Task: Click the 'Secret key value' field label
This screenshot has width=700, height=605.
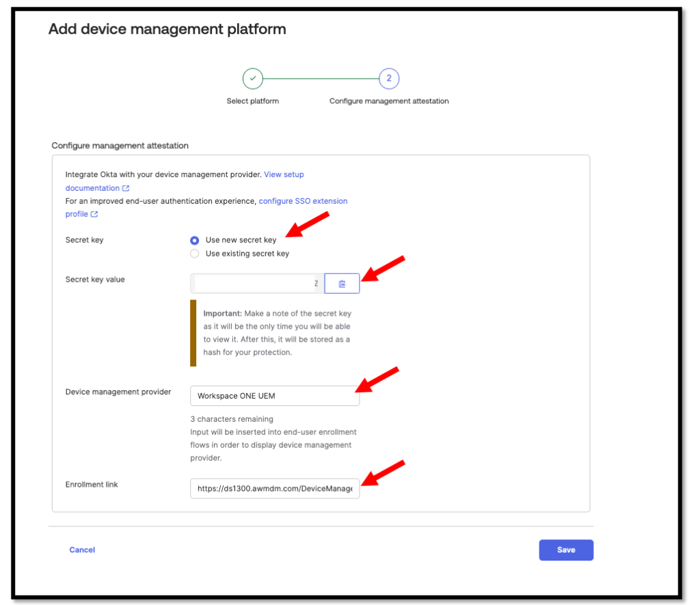Action: 95,280
